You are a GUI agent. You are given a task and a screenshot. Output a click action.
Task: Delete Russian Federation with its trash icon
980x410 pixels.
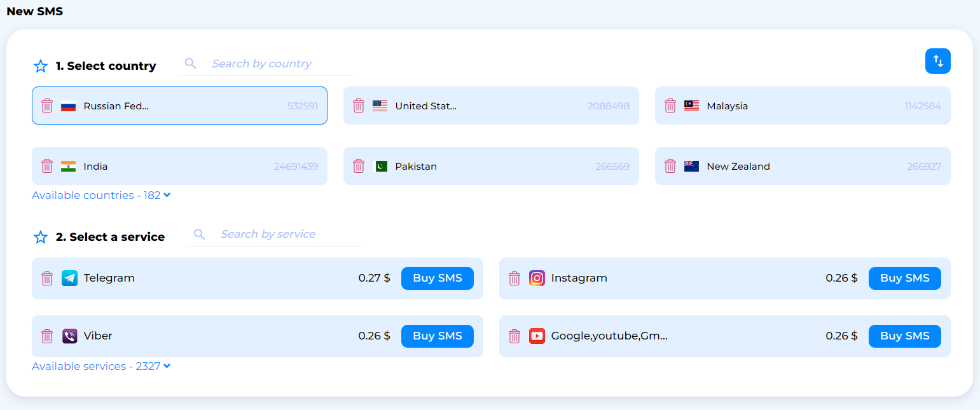47,106
